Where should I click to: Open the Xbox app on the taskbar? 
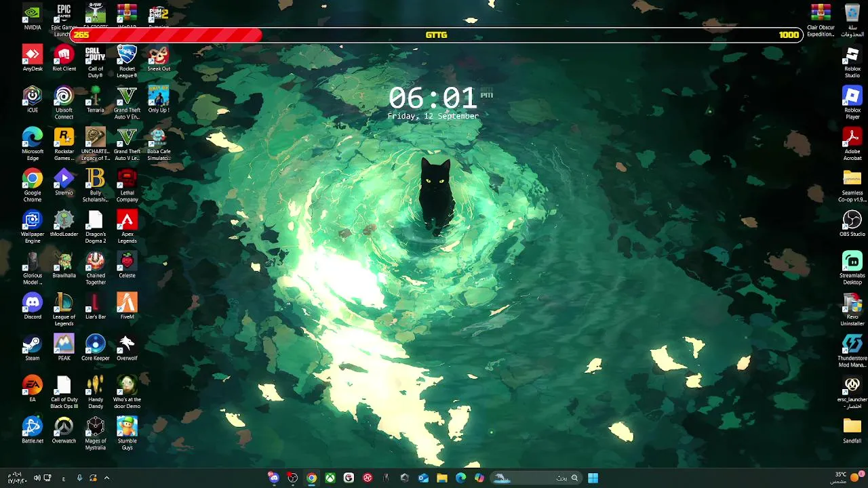pyautogui.click(x=330, y=478)
